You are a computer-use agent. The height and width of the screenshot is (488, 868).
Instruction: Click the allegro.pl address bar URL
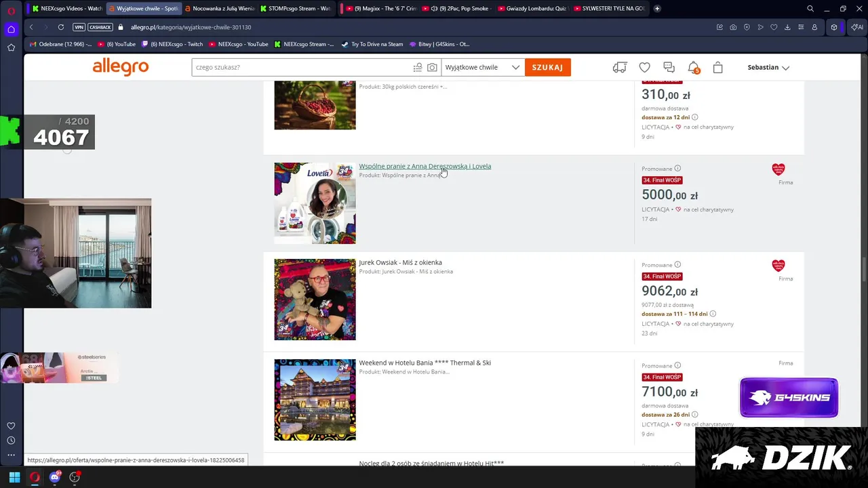pyautogui.click(x=191, y=27)
